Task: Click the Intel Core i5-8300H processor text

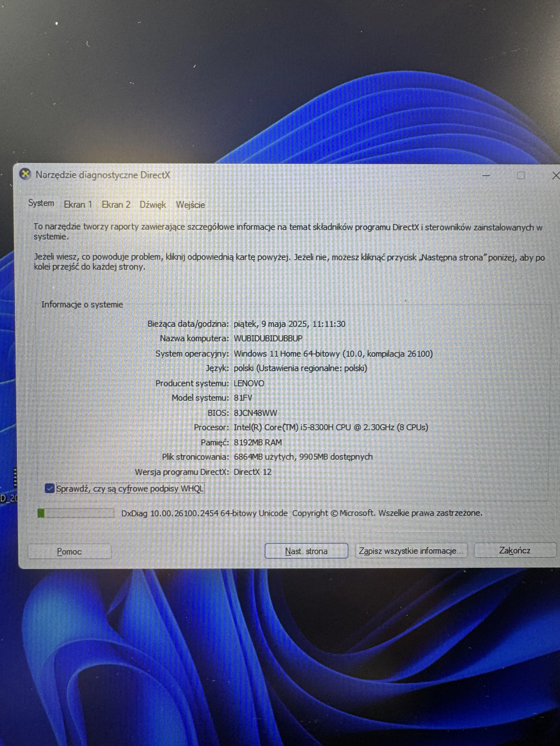Action: 331,427
